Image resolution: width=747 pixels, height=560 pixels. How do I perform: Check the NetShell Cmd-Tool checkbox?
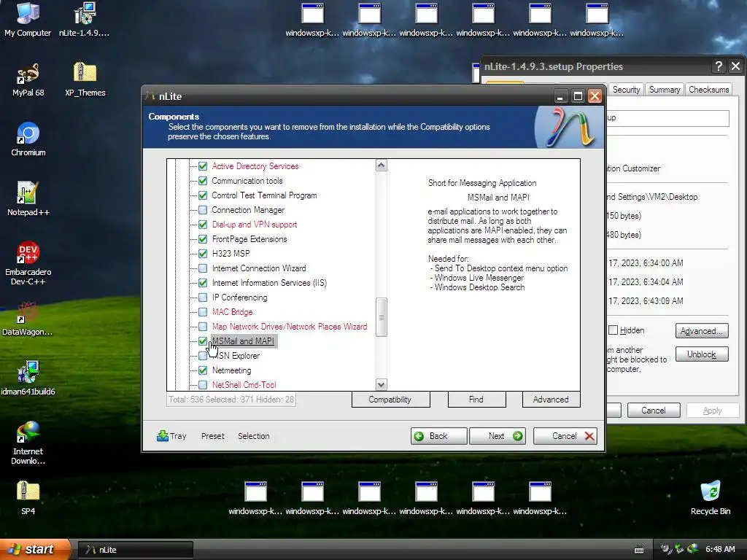coord(203,385)
